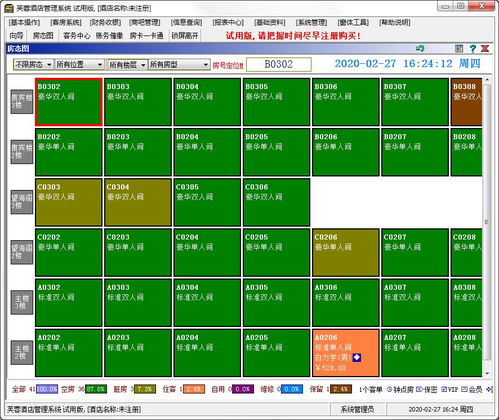Open the 窗体工具 menu
This screenshot has height=420, width=499.
[353, 22]
